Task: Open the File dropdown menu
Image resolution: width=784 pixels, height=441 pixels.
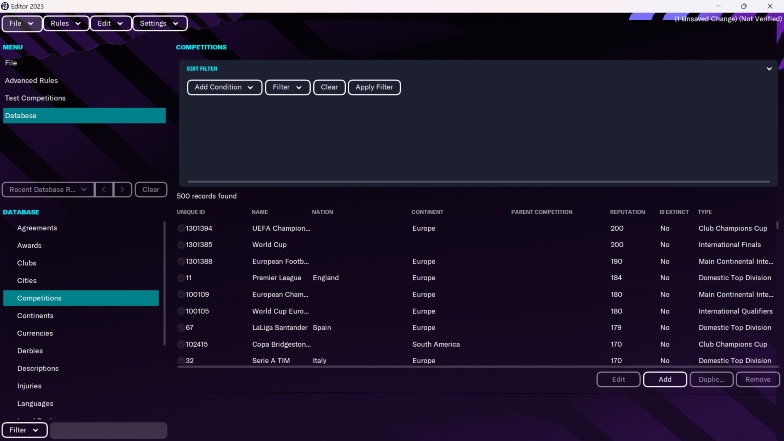Action: (x=22, y=24)
